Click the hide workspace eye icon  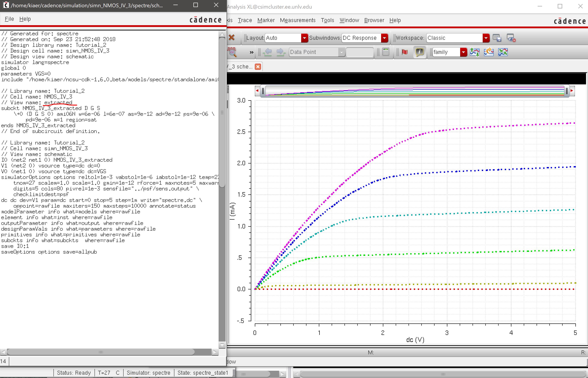point(511,38)
